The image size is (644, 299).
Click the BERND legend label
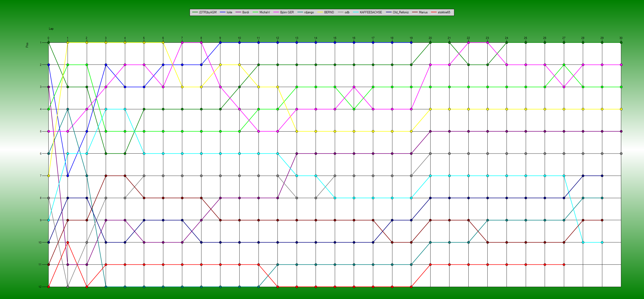tap(329, 12)
